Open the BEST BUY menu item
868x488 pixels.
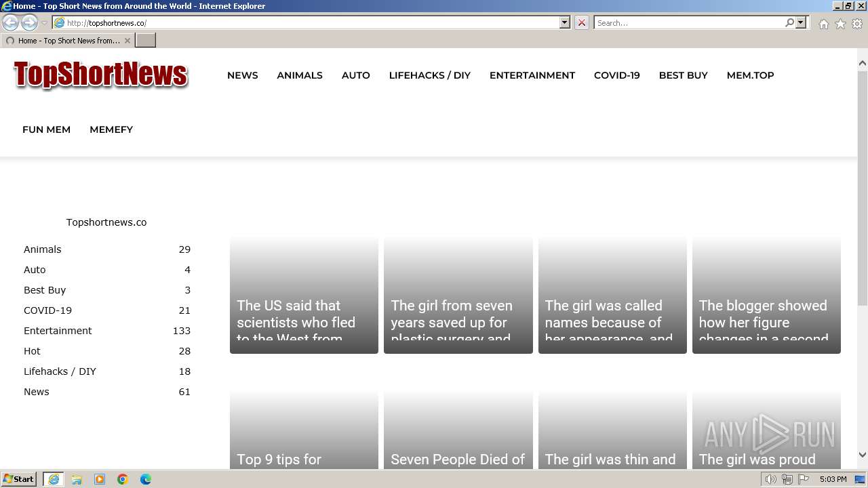click(x=684, y=75)
